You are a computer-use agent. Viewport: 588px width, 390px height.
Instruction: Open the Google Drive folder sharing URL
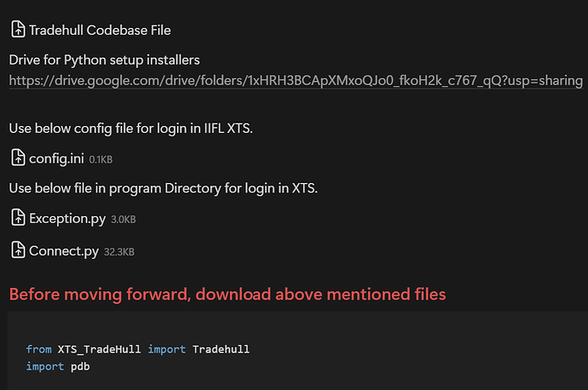pos(296,81)
